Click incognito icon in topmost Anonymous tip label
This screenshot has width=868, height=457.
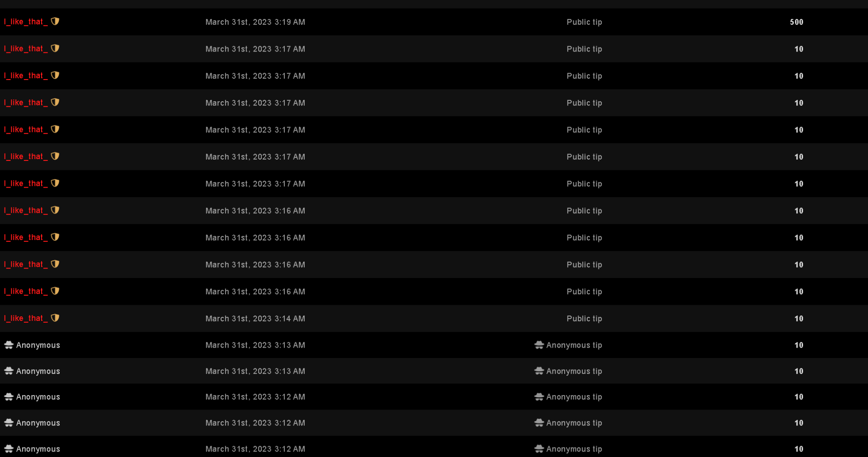pyautogui.click(x=539, y=345)
